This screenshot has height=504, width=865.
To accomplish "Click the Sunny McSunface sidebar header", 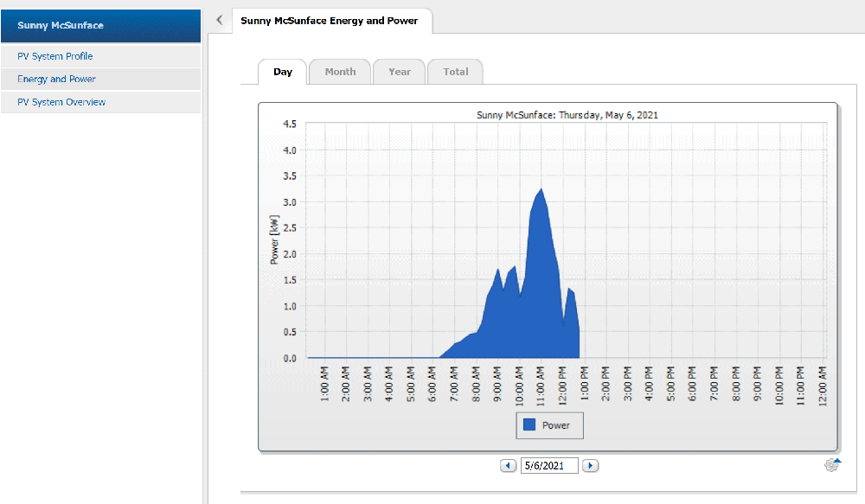I will (61, 25).
